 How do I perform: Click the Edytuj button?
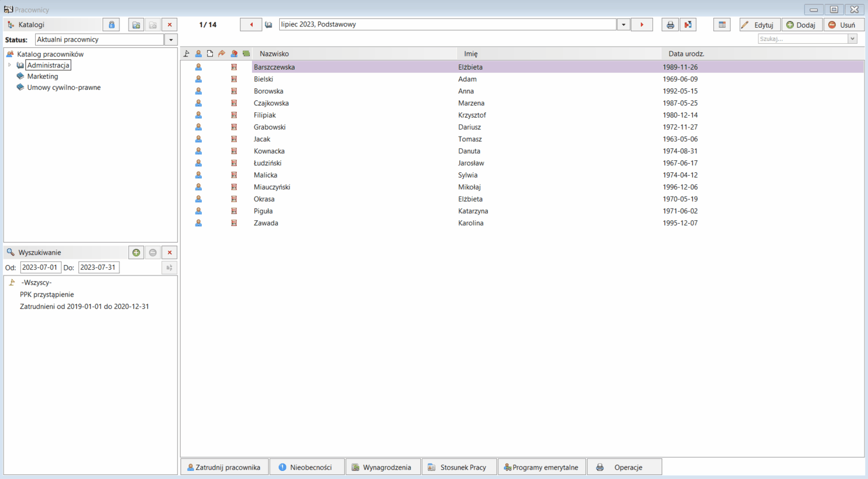tap(760, 25)
